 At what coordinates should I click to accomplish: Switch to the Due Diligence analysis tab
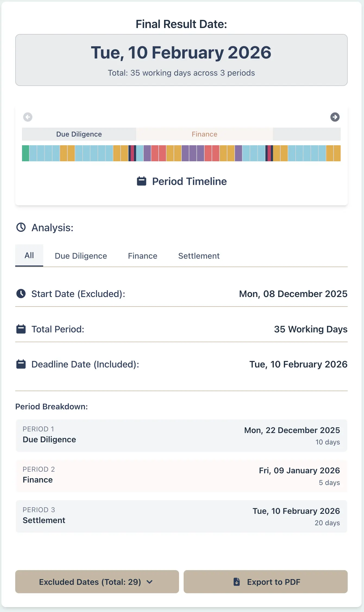click(81, 256)
